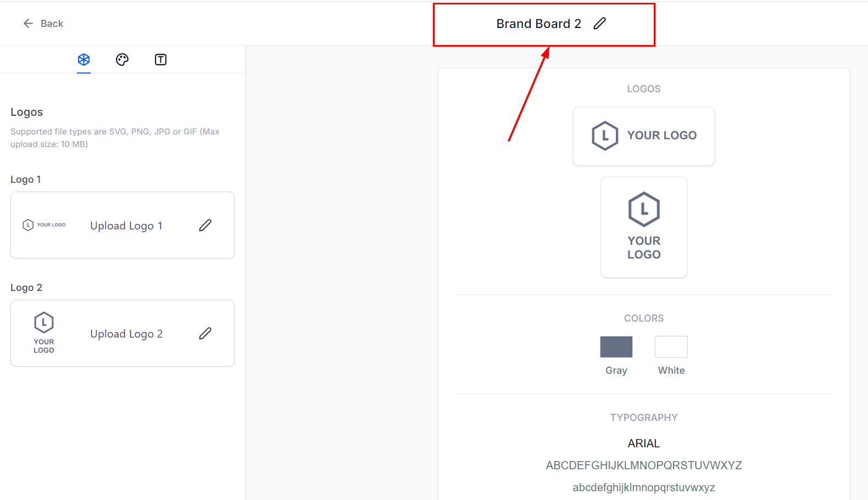Click the Upload Logo 1 text link

point(126,225)
